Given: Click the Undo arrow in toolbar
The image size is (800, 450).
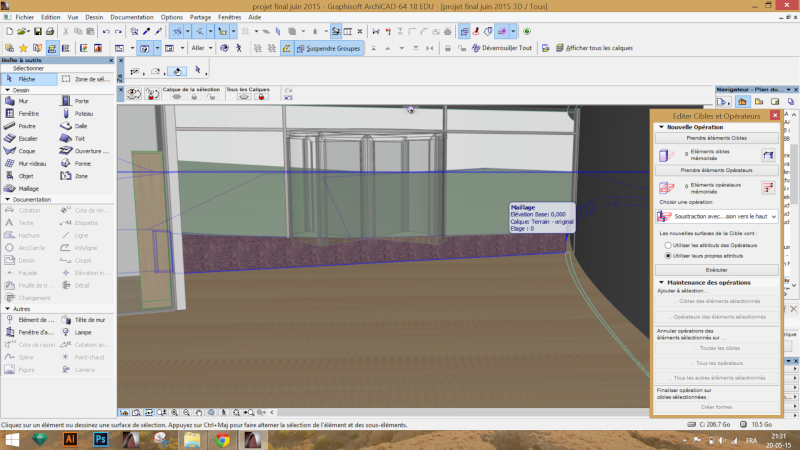Looking at the screenshot, I should 106,32.
